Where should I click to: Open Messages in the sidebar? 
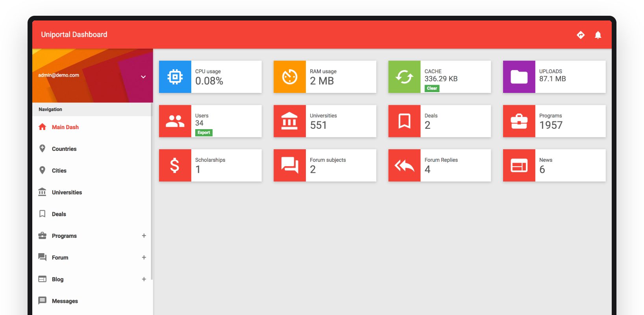(92, 301)
